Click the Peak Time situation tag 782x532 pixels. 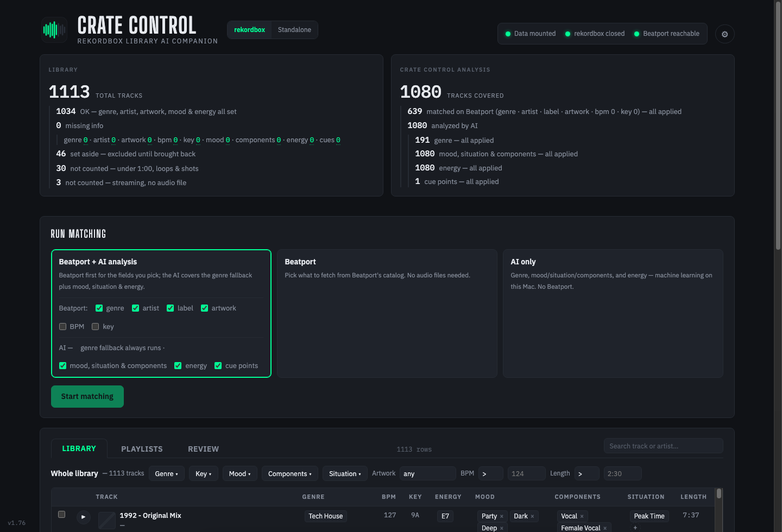click(x=649, y=516)
